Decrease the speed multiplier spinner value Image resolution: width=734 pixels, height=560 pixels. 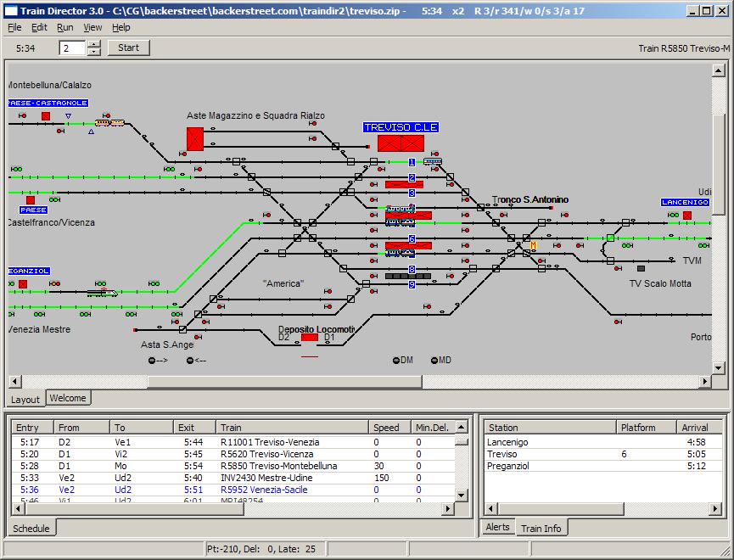click(93, 52)
